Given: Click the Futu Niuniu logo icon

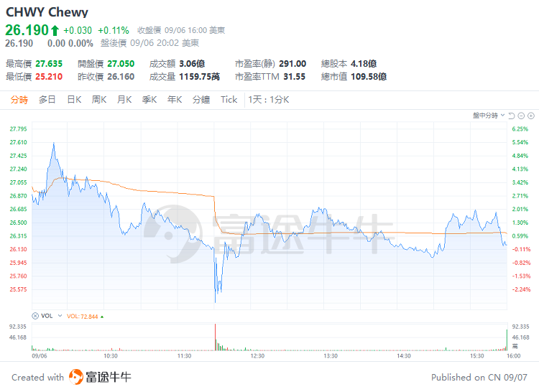Looking at the screenshot, I should tap(76, 377).
